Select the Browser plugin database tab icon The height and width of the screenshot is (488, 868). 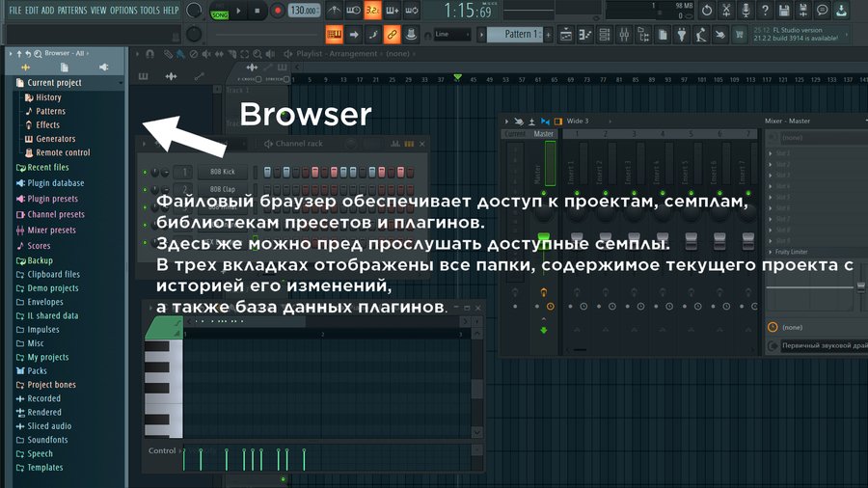[x=103, y=68]
